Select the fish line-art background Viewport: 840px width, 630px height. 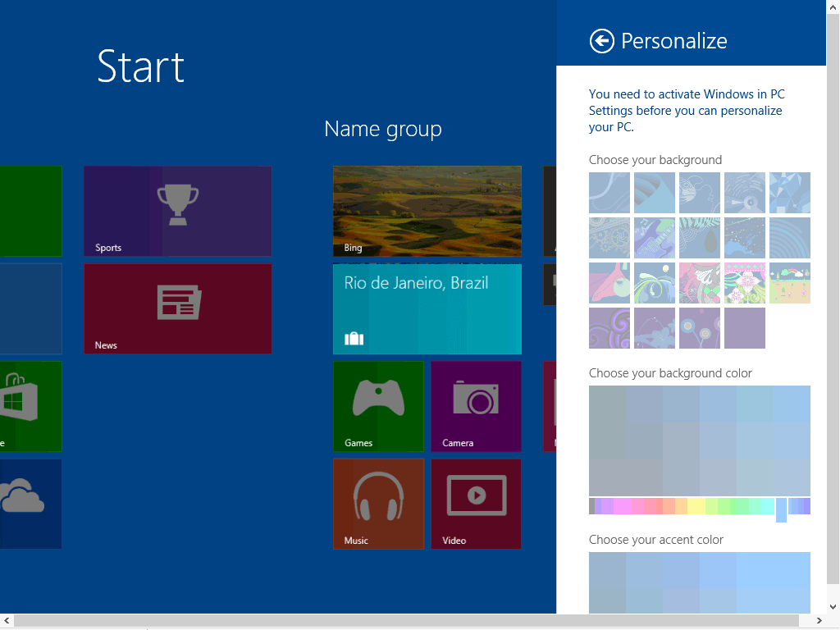(x=699, y=193)
